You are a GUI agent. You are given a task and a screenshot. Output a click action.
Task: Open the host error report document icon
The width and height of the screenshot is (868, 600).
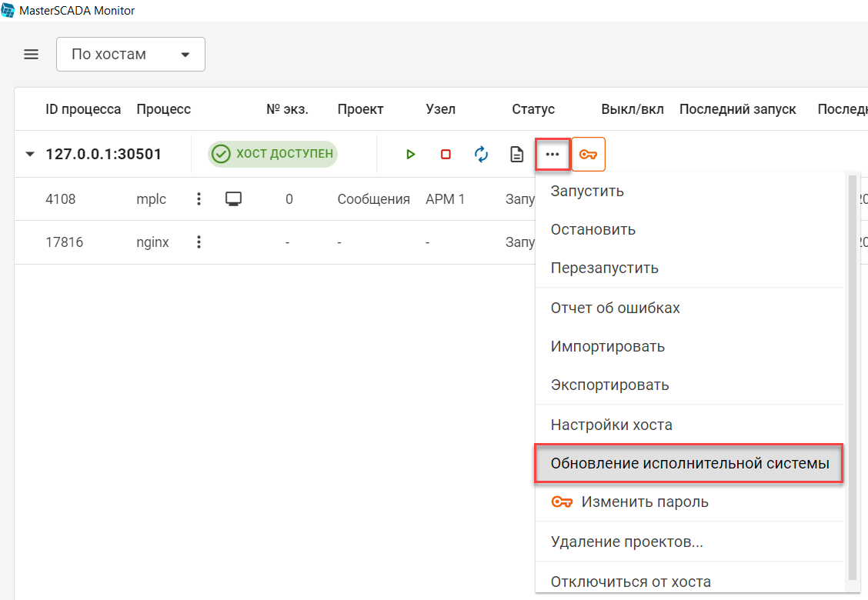tap(517, 155)
